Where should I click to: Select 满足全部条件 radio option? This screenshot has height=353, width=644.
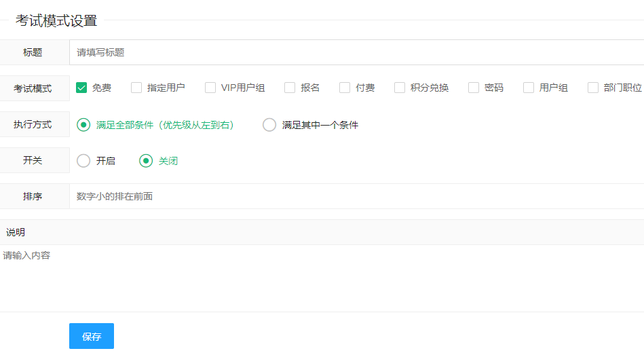pos(83,125)
